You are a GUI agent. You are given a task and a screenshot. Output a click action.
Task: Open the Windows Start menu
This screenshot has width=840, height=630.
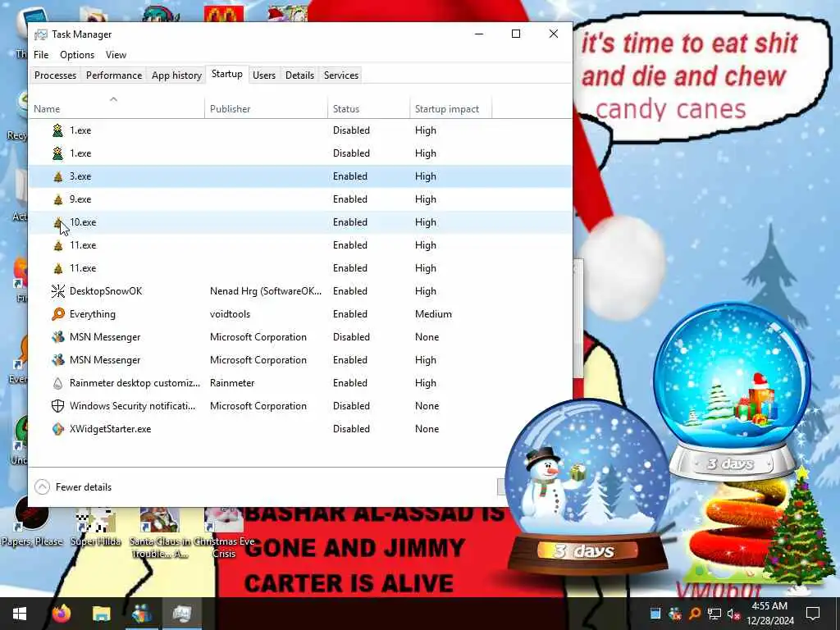pyautogui.click(x=20, y=614)
